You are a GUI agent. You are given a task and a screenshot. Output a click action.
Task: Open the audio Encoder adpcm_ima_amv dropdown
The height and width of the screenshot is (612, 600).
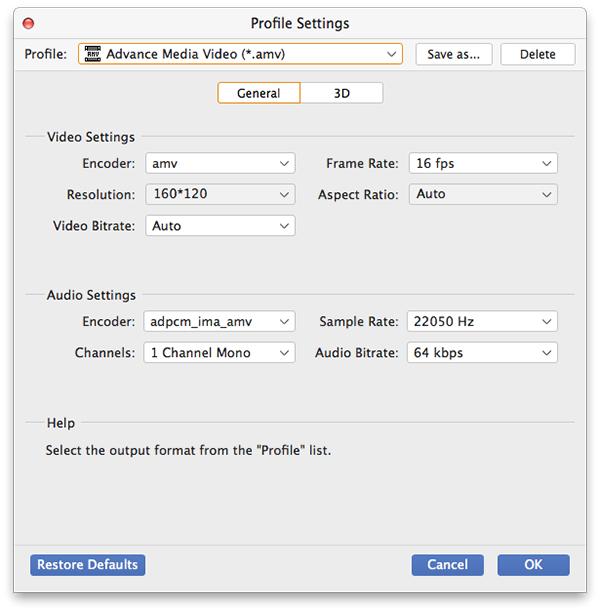pyautogui.click(x=285, y=321)
